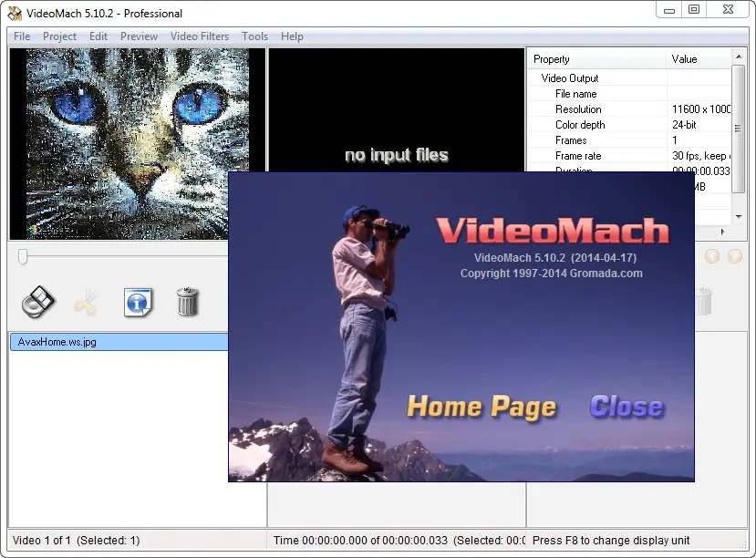Click the properties scrollbar up arrow
This screenshot has width=756, height=558.
[739, 57]
